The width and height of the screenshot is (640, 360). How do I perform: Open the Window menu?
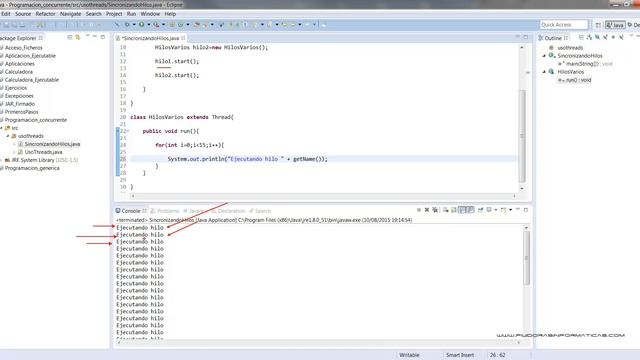click(150, 13)
